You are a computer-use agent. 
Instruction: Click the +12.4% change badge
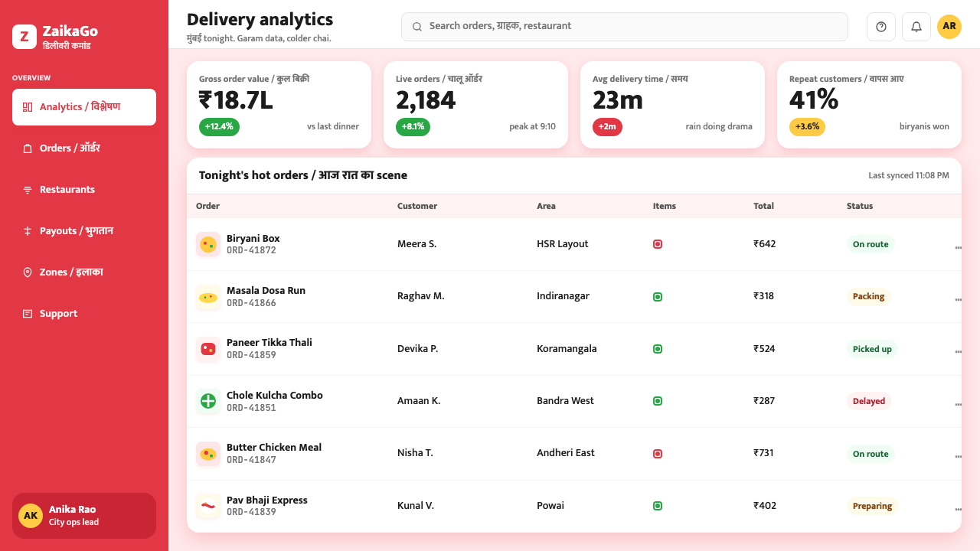[219, 127]
